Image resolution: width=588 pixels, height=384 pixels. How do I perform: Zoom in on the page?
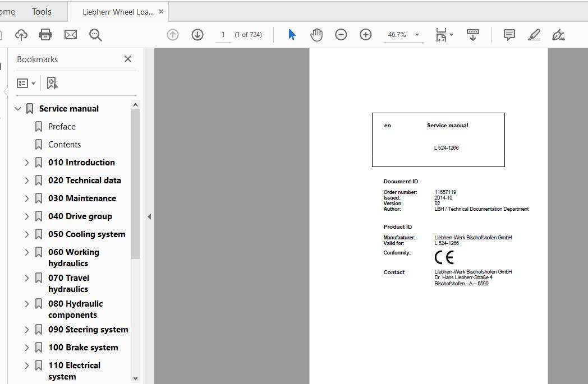[x=365, y=34]
